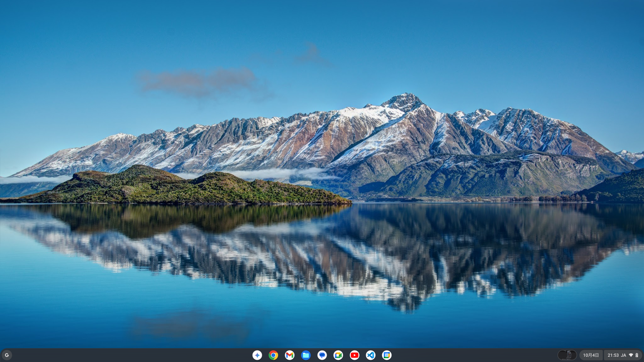
Task: Launch Google Chrome from the shelf
Action: [273, 355]
